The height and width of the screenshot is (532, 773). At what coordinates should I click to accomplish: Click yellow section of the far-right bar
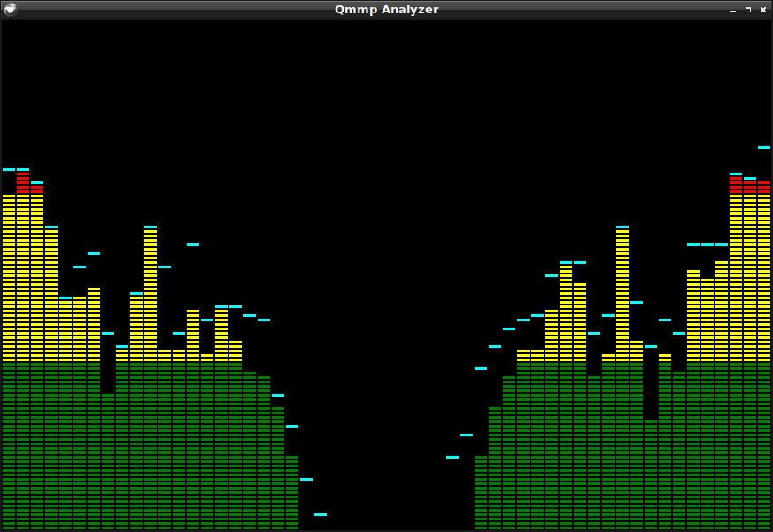click(763, 274)
